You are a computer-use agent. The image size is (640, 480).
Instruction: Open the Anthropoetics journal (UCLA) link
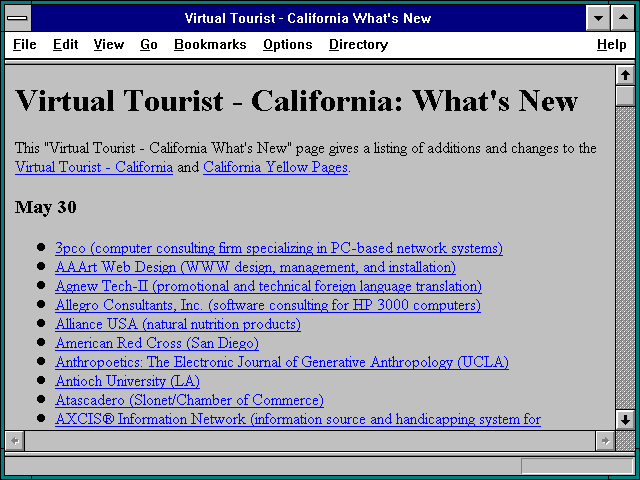(x=282, y=362)
